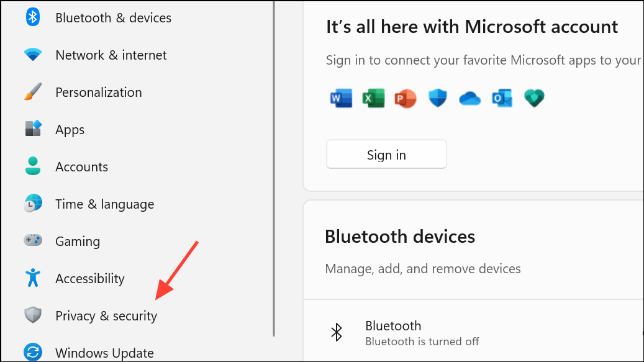
Task: Click the OneDrive cloud icon
Action: click(470, 97)
